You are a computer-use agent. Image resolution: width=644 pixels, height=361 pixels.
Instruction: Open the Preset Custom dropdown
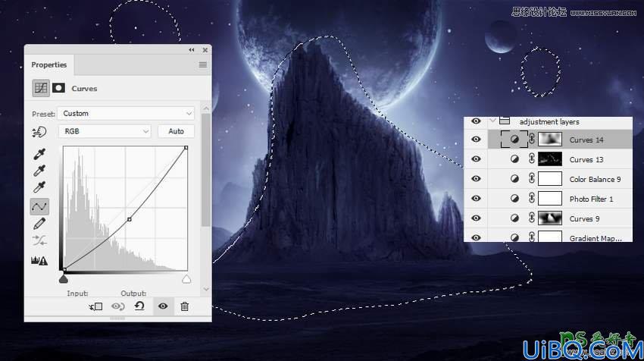(x=126, y=114)
